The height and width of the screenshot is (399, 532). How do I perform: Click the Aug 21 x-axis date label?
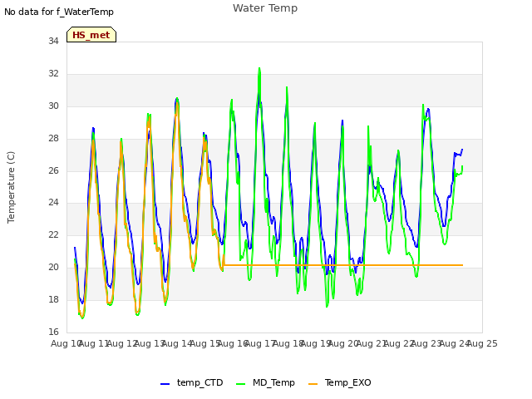point(372,343)
